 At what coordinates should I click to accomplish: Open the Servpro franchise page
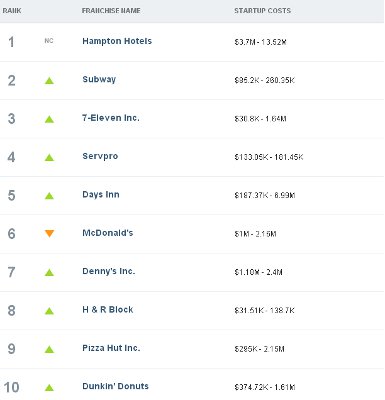coord(100,156)
